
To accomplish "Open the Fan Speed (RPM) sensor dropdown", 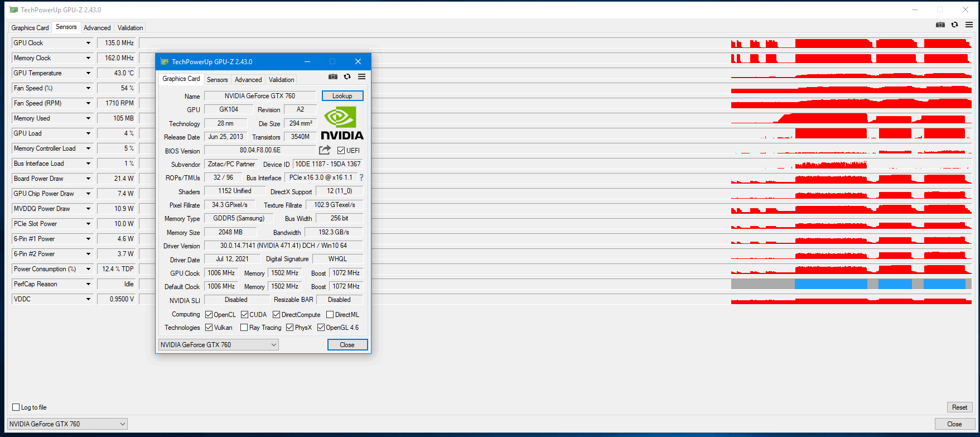I will pyautogui.click(x=88, y=103).
